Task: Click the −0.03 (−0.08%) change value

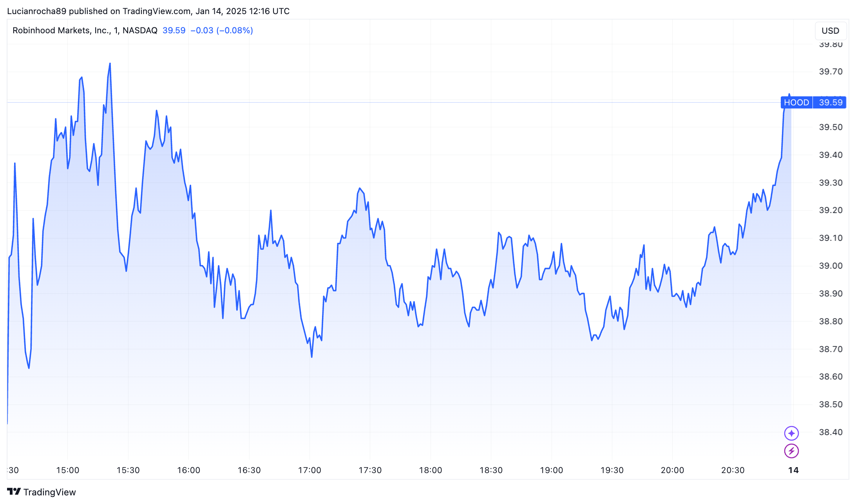Action: pyautogui.click(x=222, y=31)
